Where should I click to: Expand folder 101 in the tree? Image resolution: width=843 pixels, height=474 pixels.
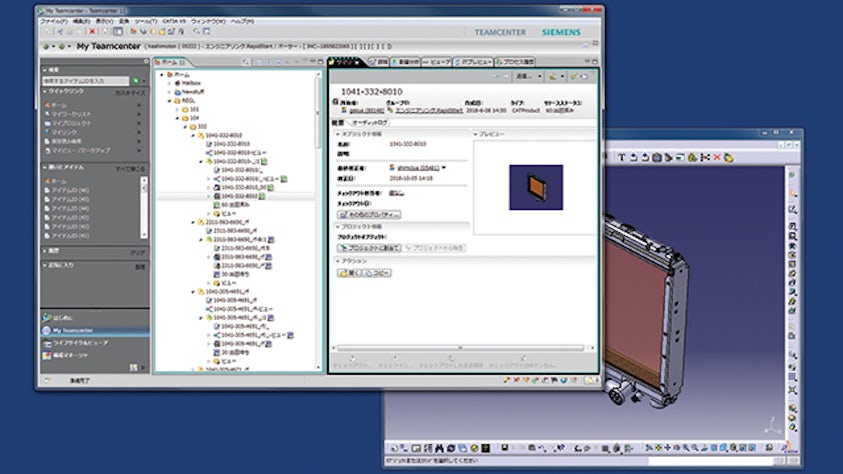point(177,109)
